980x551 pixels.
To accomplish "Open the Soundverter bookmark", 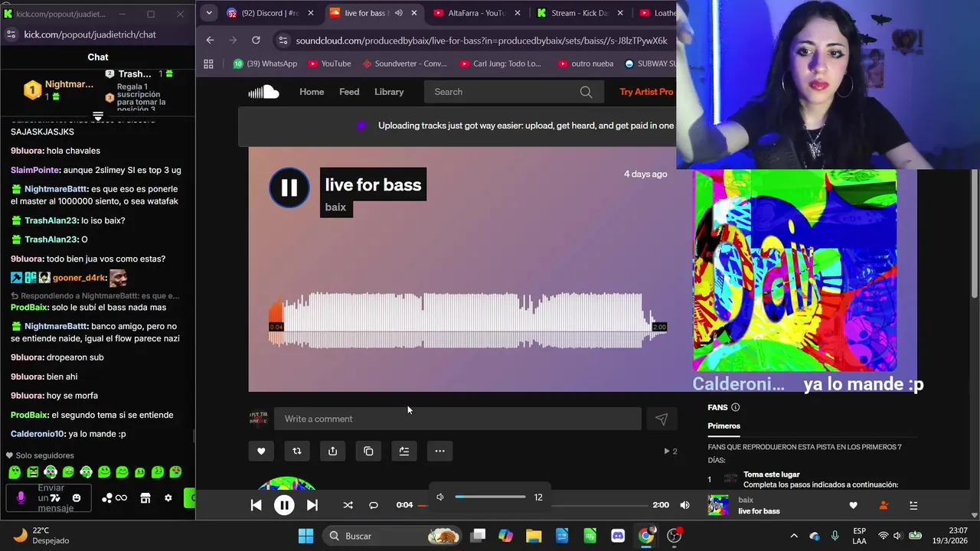I will click(x=404, y=64).
